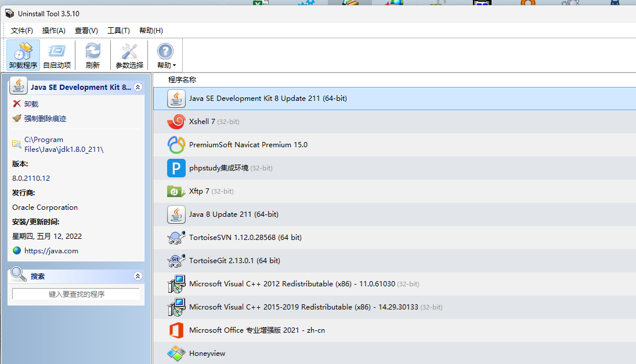Click 强制删除痕迹 force removal link
Image resolution: width=636 pixels, height=364 pixels.
(x=45, y=118)
